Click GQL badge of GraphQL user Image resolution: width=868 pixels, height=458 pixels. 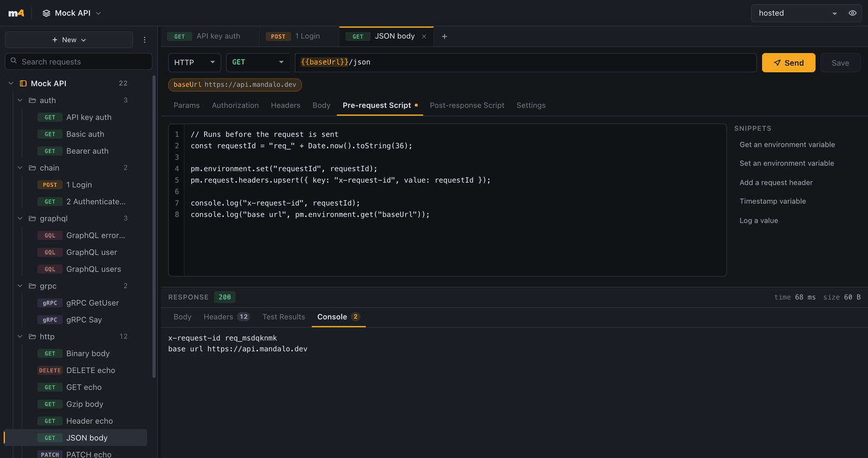click(50, 252)
